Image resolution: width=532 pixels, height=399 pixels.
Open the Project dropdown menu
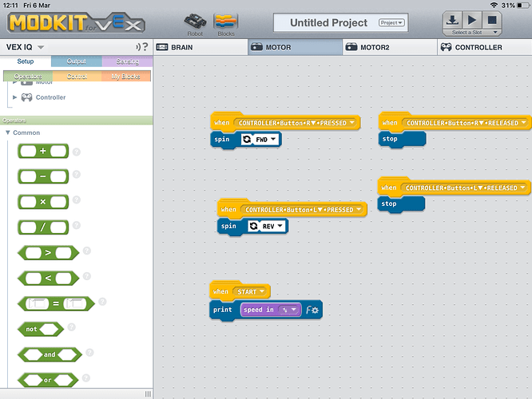click(x=391, y=22)
